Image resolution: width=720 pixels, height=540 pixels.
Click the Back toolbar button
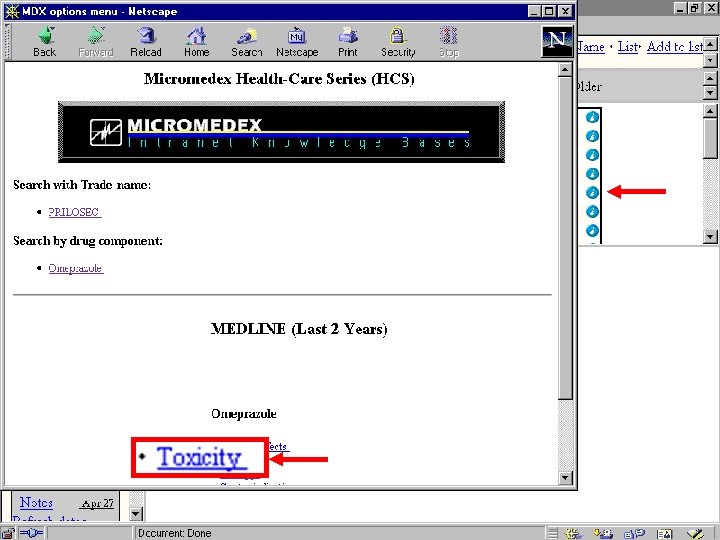pos(45,42)
